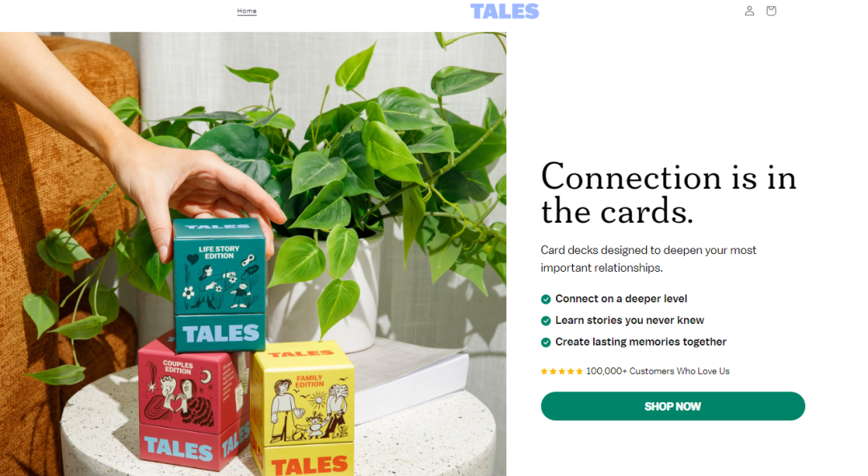Select the yellow Family Edition box
The height and width of the screenshot is (476, 868).
pyautogui.click(x=303, y=409)
